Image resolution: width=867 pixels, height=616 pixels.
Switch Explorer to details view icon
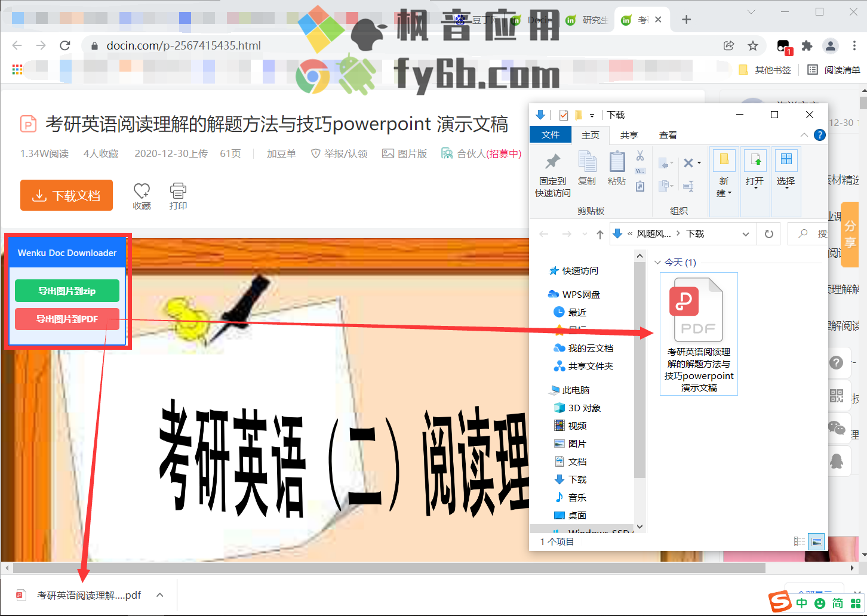click(x=800, y=541)
